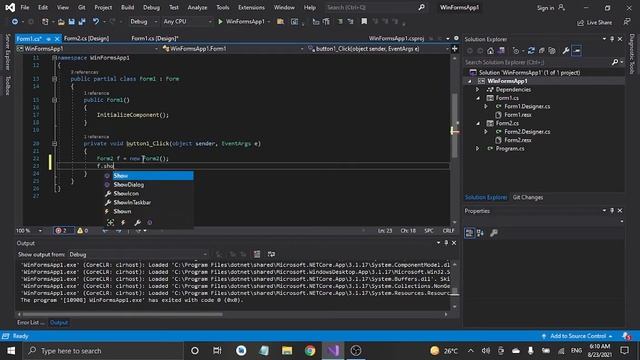Toggle auto hide pin on Output panel
640x360 pixels.
coord(446,243)
